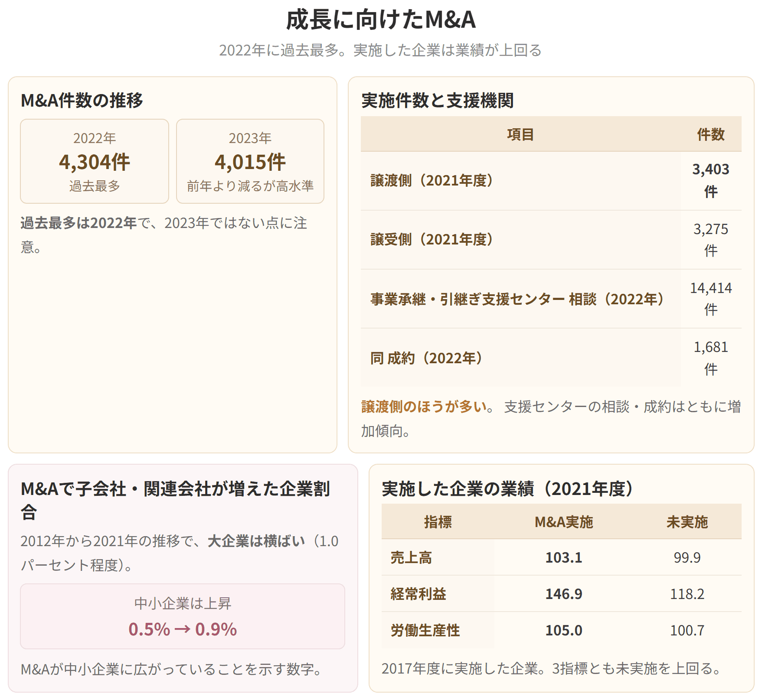The width and height of the screenshot is (762, 700).
Task: Select the 4,015件 figure
Action: (250, 162)
